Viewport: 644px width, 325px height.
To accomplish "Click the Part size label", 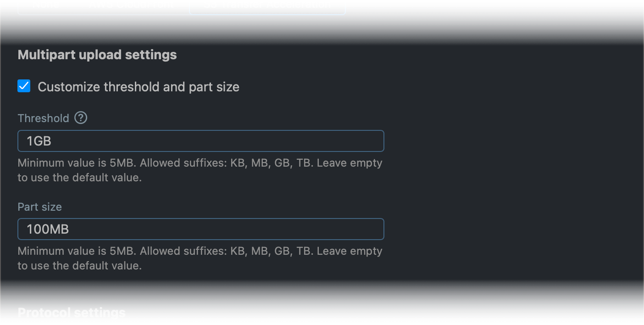I will [x=39, y=207].
